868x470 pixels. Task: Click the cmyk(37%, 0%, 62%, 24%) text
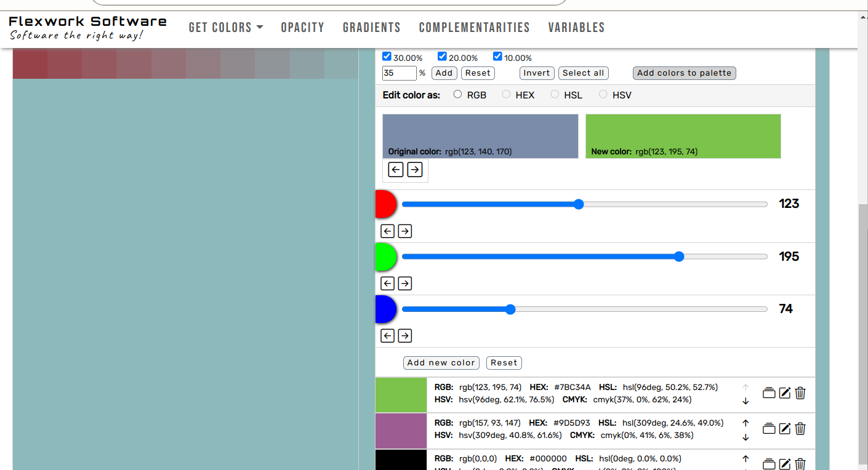(642, 400)
